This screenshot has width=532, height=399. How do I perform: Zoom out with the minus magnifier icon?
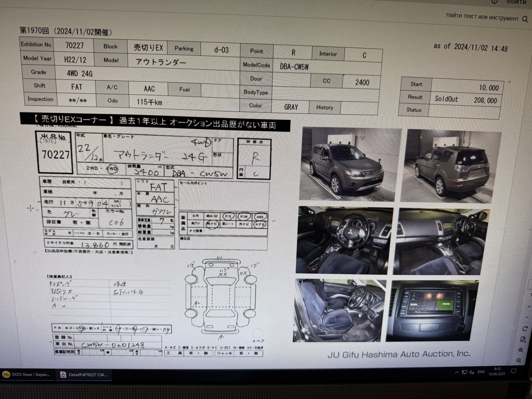(x=518, y=361)
